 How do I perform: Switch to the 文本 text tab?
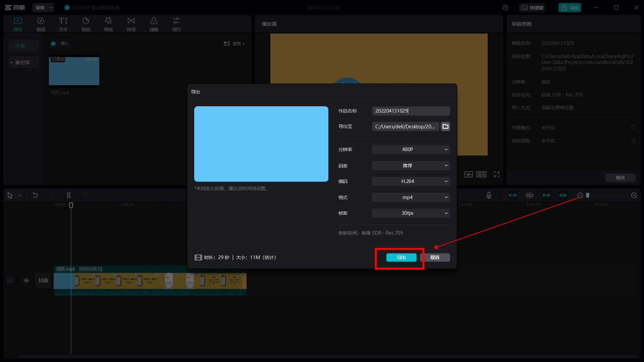tap(63, 24)
